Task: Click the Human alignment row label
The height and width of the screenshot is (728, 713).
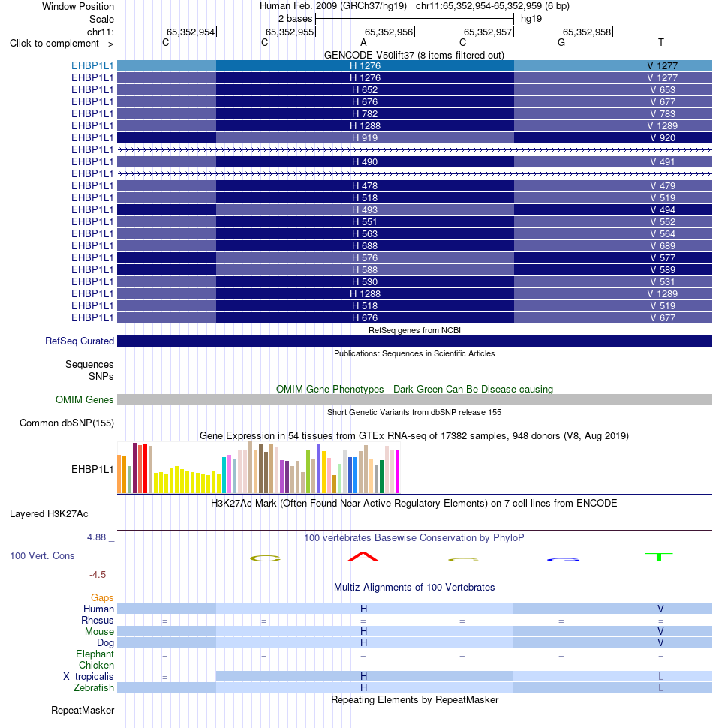Action: 98,609
